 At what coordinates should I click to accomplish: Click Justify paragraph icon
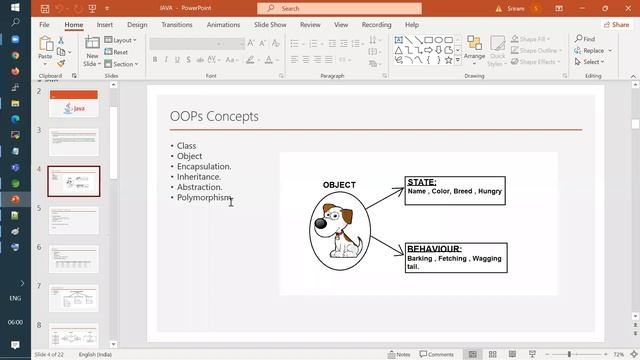tap(329, 60)
